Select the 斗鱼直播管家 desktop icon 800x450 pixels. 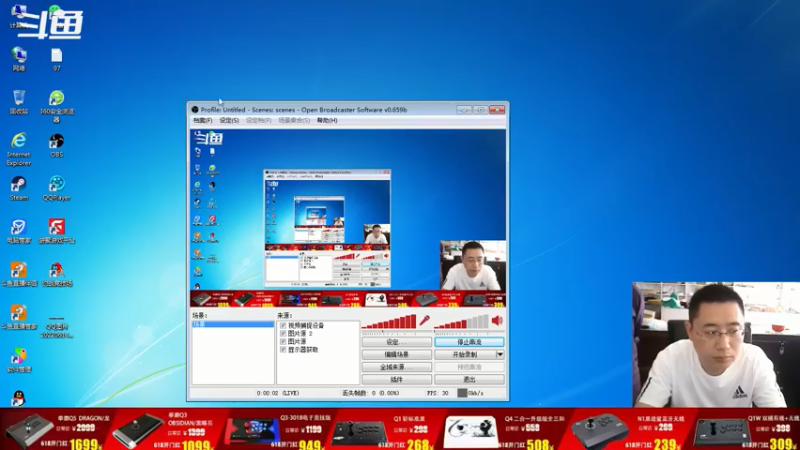[19, 317]
